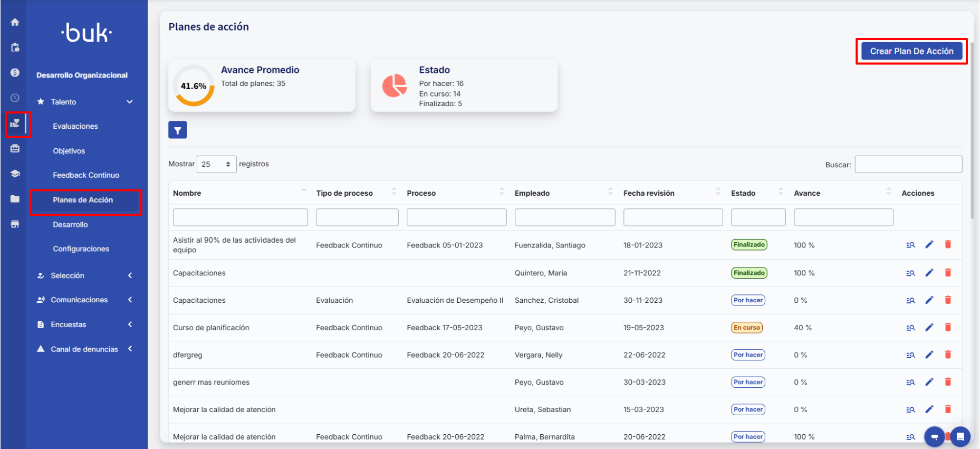Open the chat bubble support widget
Screen dimensions: 980x449
click(934, 436)
